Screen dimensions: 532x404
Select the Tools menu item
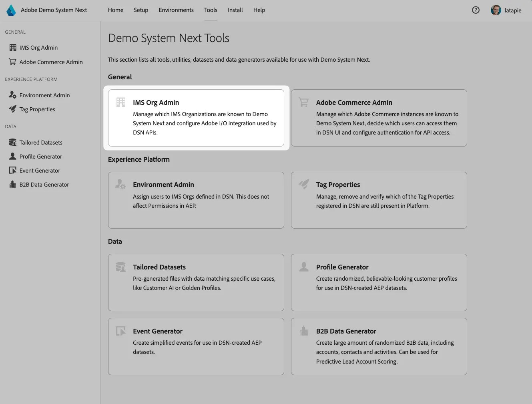pos(211,10)
